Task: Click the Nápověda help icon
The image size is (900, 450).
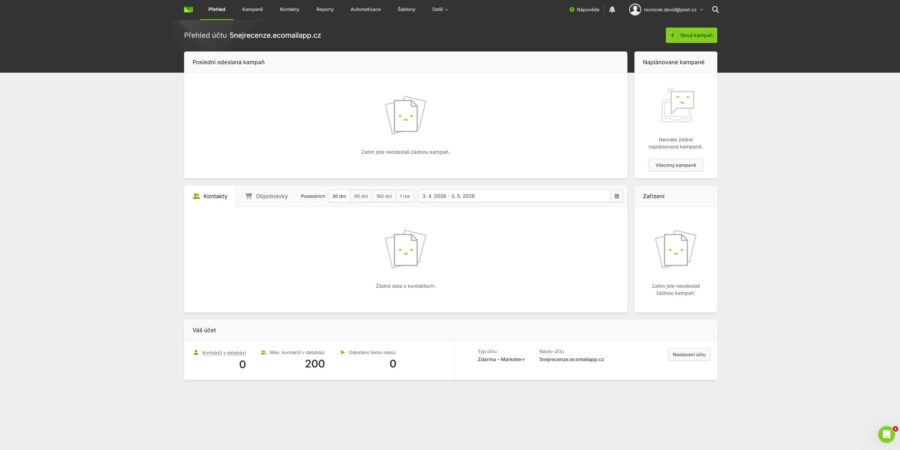Action: [x=572, y=10]
